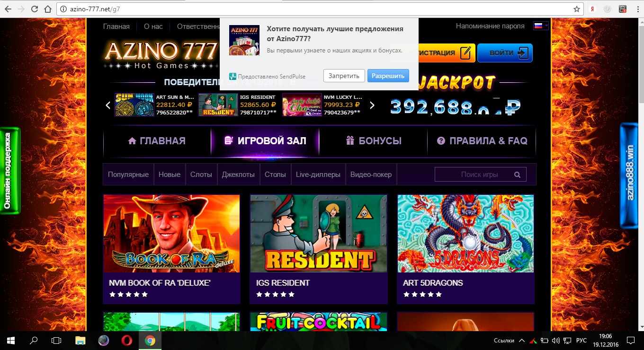Open the О нас top link
Image resolution: width=644 pixels, height=350 pixels.
[153, 26]
